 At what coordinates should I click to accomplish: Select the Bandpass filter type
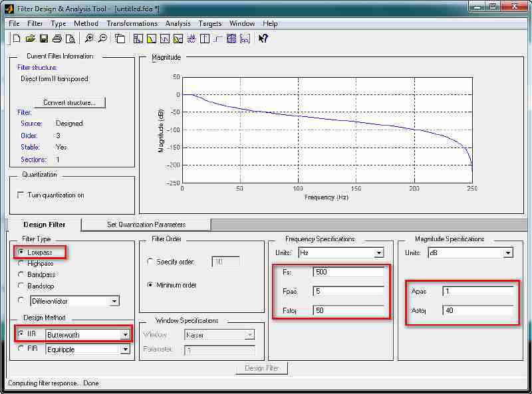point(21,274)
